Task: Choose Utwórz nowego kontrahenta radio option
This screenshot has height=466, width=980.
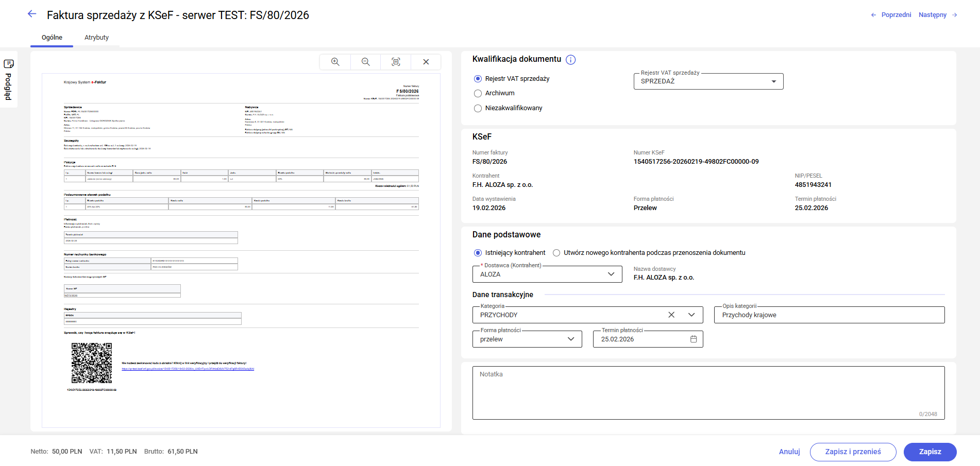Action: pos(556,253)
